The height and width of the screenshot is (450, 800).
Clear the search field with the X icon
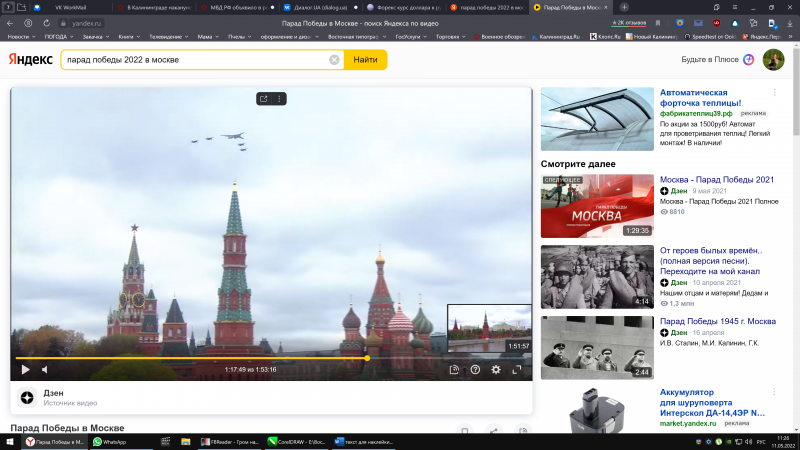coord(334,60)
